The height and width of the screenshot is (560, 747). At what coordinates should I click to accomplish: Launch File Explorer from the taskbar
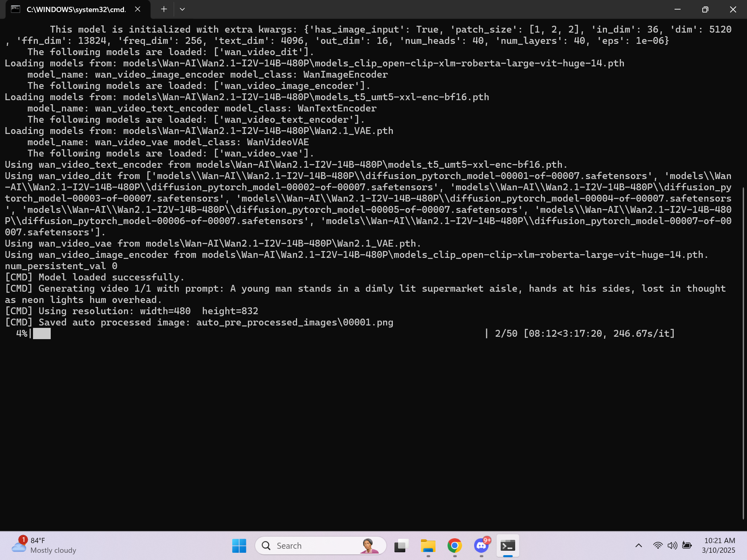pyautogui.click(x=427, y=546)
